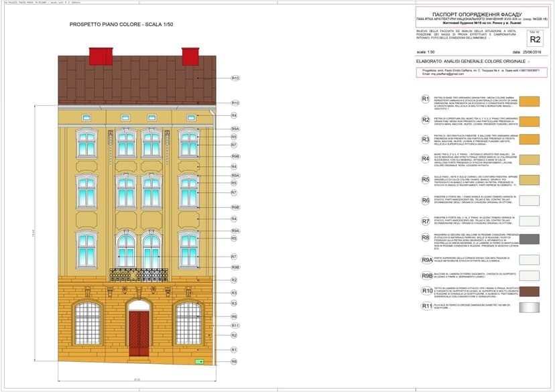The width and height of the screenshot is (555, 392).
Task: Click the R1 legend marker circle
Action: click(x=426, y=99)
